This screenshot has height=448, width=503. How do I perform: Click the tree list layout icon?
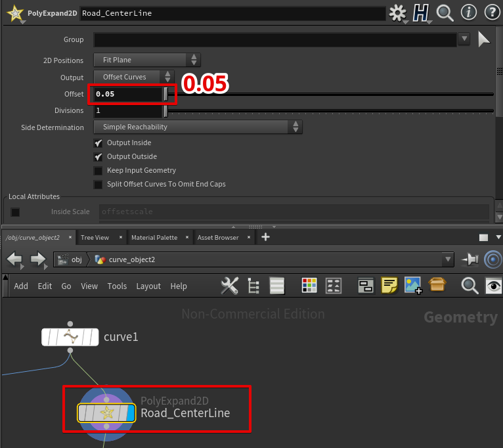point(253,286)
